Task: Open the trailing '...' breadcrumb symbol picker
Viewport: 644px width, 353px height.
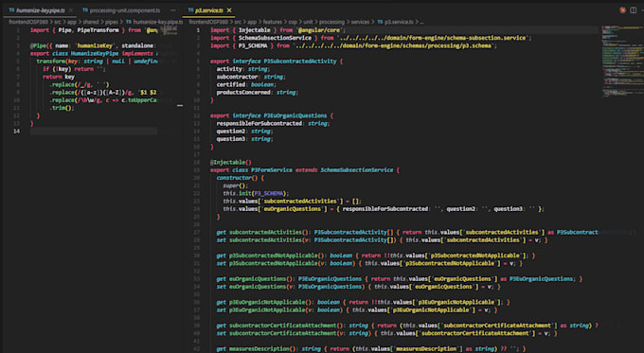Action: [x=421, y=22]
